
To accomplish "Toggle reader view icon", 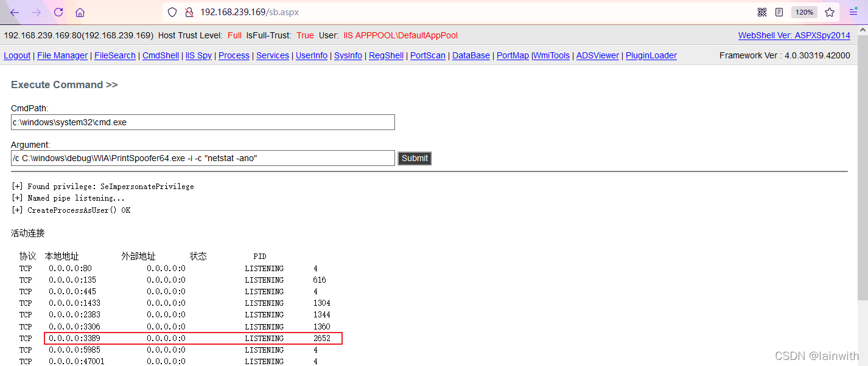I will coord(779,12).
